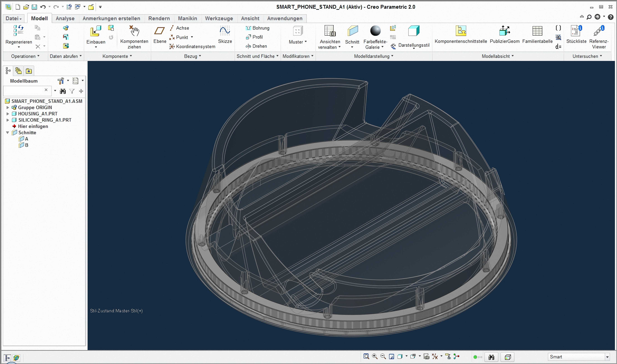Expand the HOUSING_A1.PRT tree node

tap(8, 114)
